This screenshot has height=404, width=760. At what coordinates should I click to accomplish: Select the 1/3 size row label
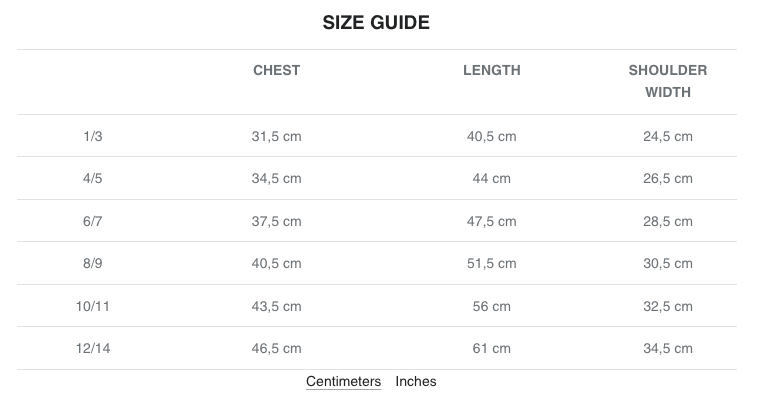[92, 136]
